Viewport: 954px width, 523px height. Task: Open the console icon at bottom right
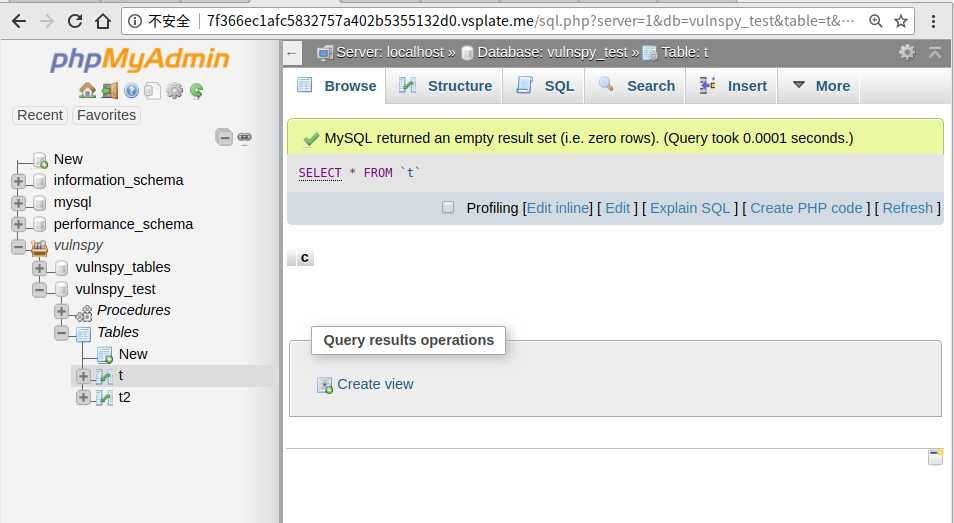click(x=936, y=457)
